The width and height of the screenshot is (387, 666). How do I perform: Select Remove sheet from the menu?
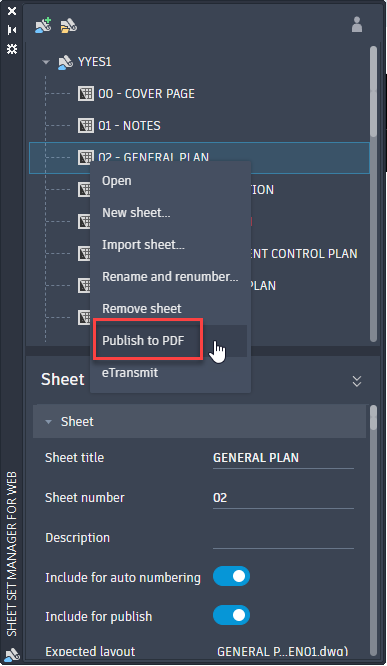pyautogui.click(x=141, y=308)
